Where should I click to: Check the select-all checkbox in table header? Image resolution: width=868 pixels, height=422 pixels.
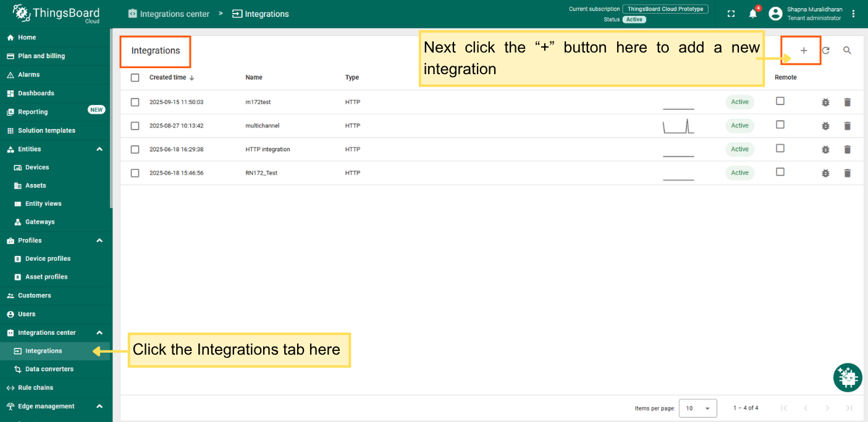coord(135,78)
